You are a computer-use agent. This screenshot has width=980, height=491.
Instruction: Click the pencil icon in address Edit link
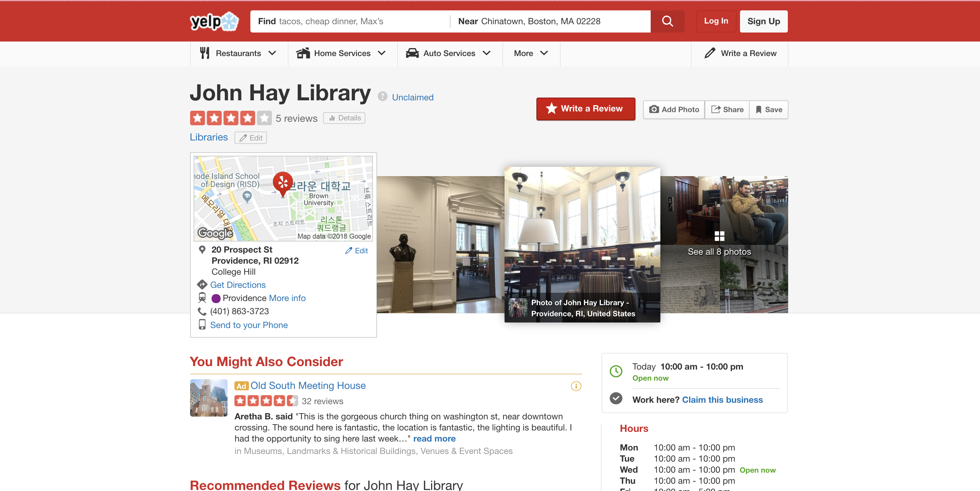click(348, 251)
